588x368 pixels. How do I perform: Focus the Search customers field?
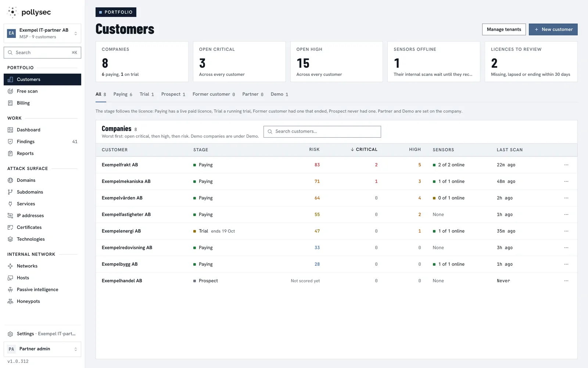(322, 132)
